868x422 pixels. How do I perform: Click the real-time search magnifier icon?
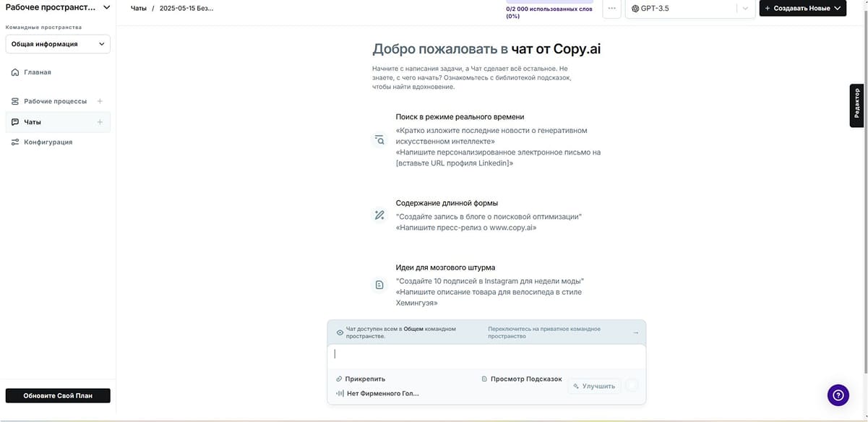pos(379,140)
